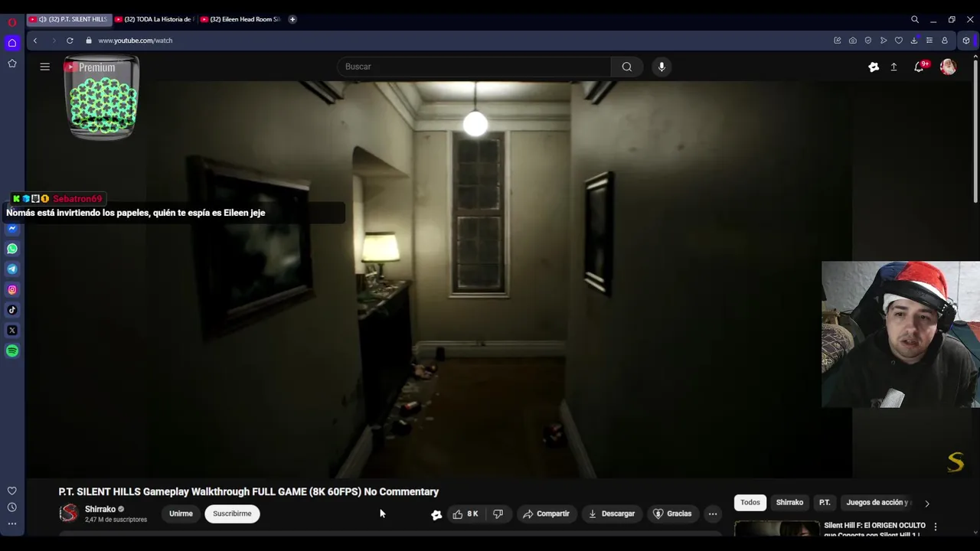Click the Gracias thanks button

coord(671,514)
